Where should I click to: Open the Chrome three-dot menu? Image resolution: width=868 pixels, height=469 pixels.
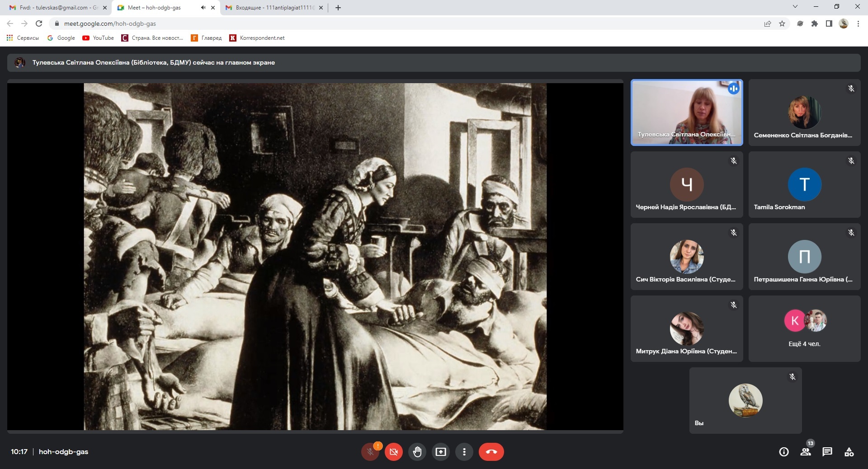858,23
